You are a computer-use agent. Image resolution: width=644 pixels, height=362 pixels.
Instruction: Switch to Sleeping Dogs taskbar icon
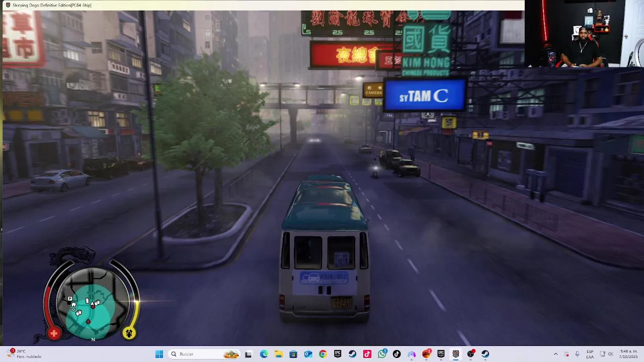coord(456,354)
